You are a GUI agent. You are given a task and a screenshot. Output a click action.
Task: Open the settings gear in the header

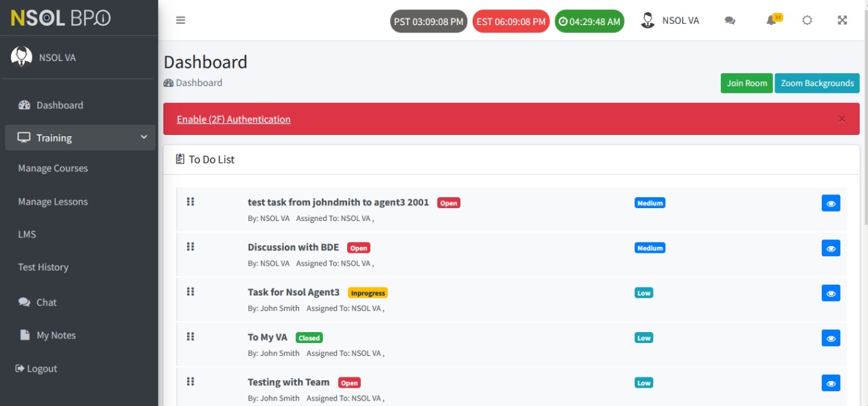pos(807,20)
